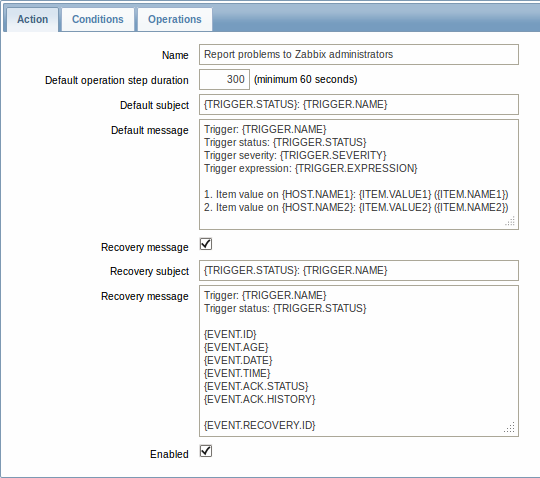Click into the Name text field
540x478 pixels.
[359, 54]
